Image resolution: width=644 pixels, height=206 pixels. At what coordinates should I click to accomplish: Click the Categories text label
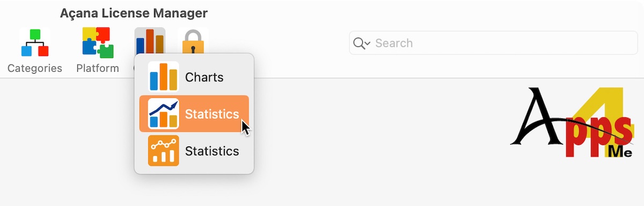[35, 68]
